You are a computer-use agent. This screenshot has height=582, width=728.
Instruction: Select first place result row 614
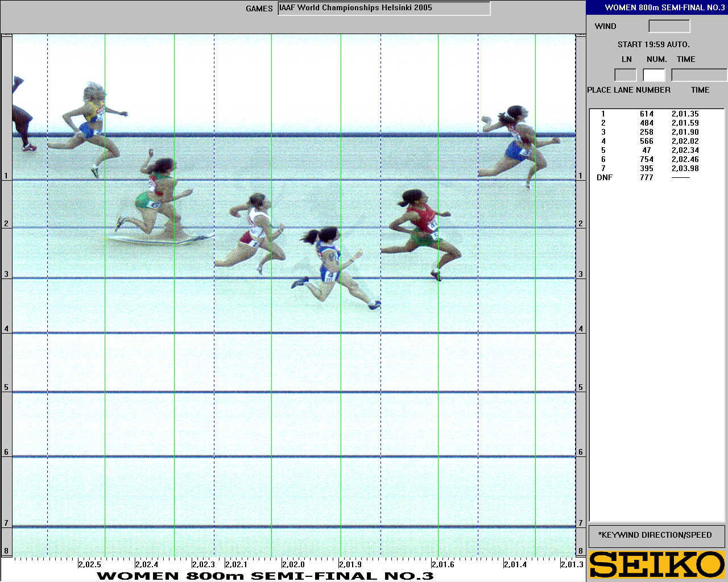tap(647, 114)
